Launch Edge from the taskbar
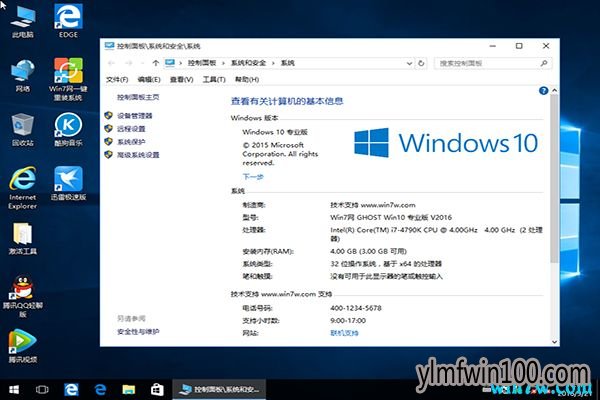 coord(71,390)
